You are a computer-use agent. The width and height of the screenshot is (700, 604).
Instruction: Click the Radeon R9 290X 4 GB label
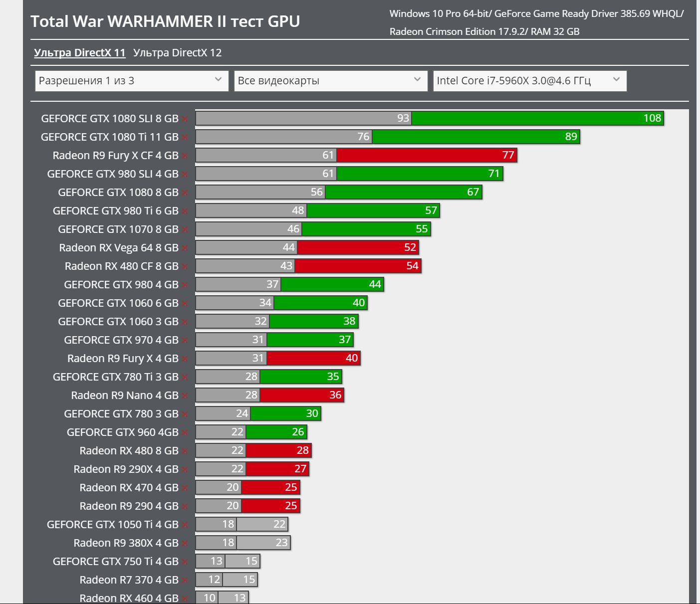pos(126,469)
